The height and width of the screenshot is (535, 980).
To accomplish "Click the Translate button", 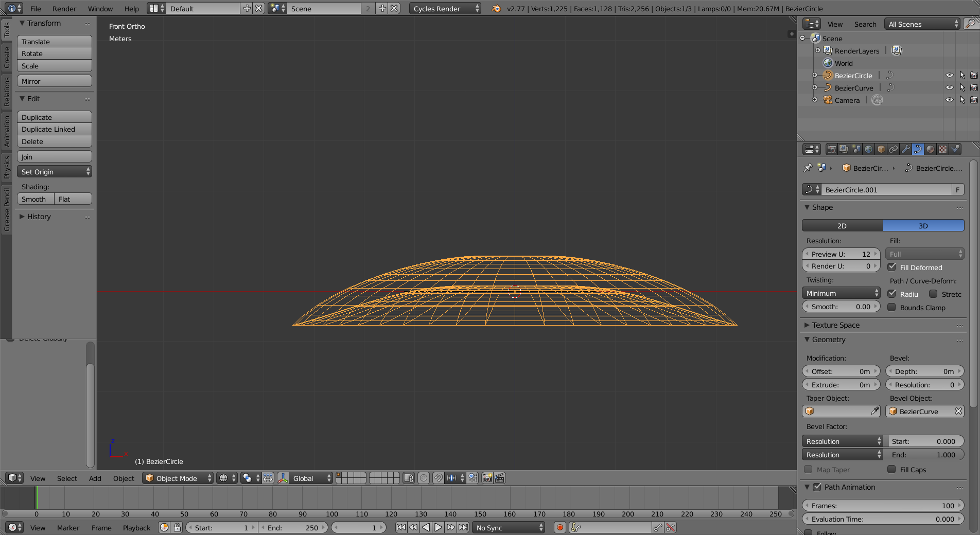I will pos(55,41).
